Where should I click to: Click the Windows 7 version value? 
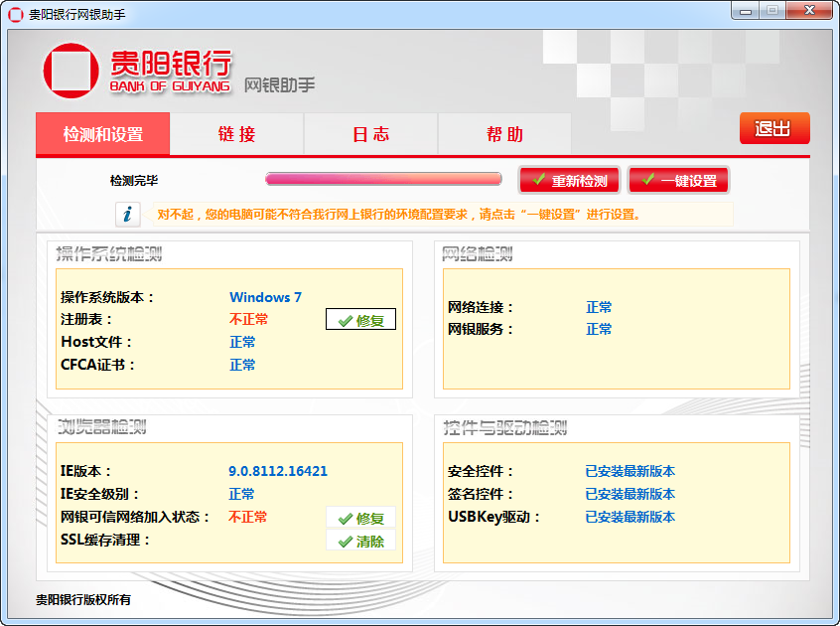point(266,297)
